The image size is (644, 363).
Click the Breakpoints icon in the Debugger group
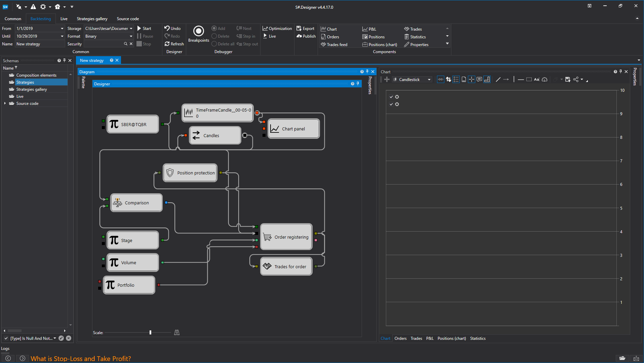pyautogui.click(x=198, y=32)
